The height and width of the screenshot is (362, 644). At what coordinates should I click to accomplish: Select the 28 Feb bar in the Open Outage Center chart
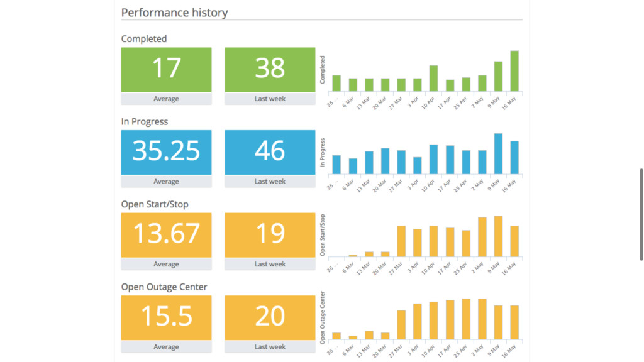coord(336,336)
